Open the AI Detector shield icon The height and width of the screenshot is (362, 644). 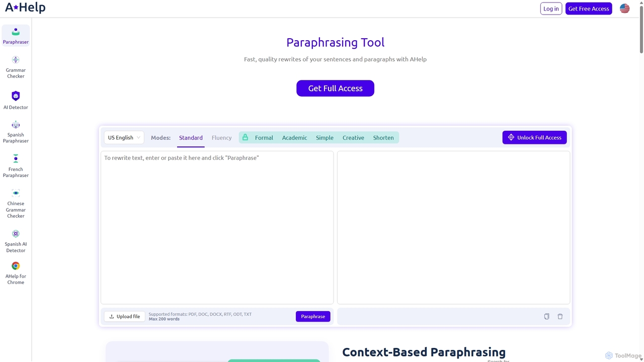point(16,96)
